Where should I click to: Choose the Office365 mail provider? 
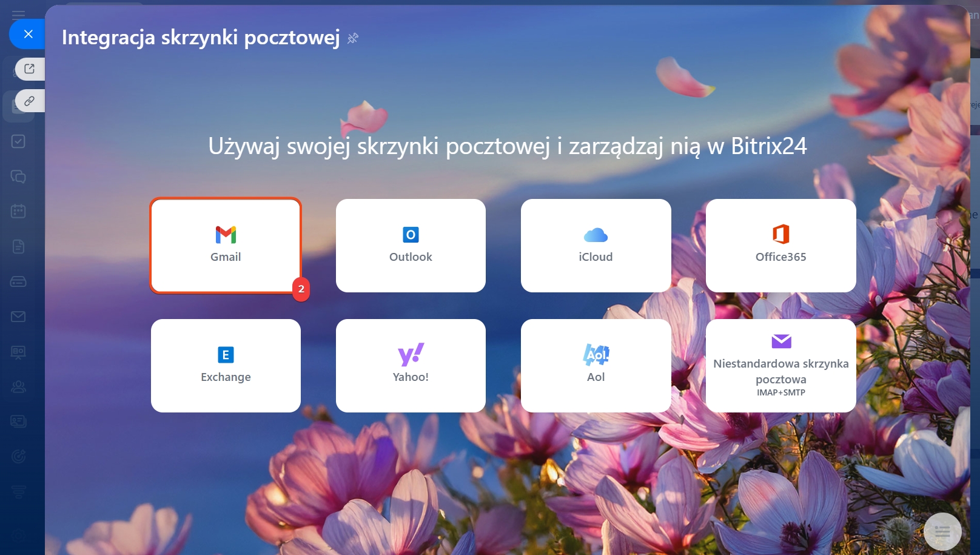(x=781, y=246)
